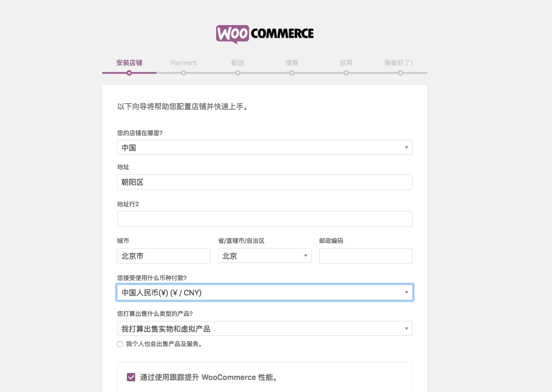
Task: Click the 推荐 step label
Action: point(292,63)
